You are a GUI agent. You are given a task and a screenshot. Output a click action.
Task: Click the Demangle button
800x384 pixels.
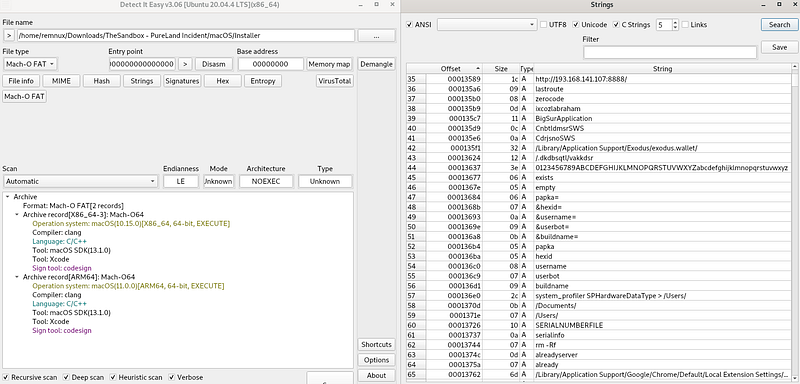pos(376,64)
